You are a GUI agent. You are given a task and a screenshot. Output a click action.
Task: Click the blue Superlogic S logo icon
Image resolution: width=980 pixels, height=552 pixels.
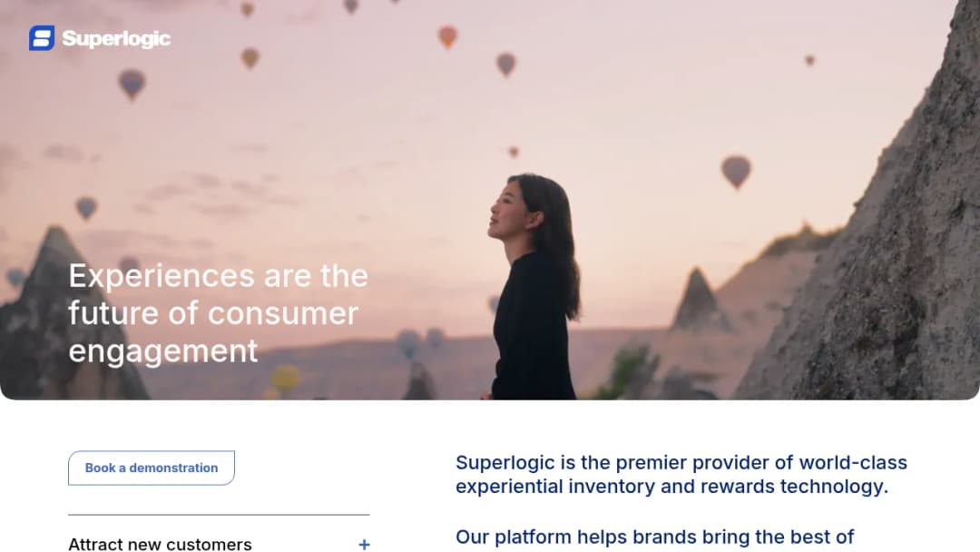click(42, 38)
